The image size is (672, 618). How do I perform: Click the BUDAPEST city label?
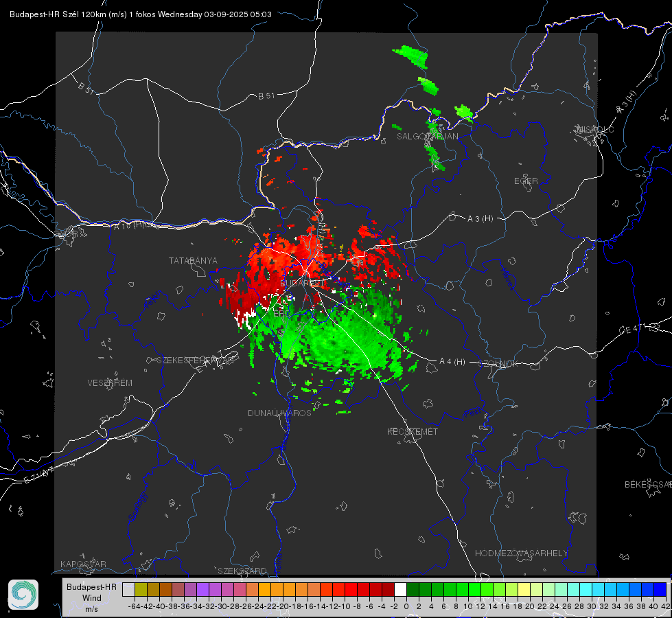[x=303, y=284]
